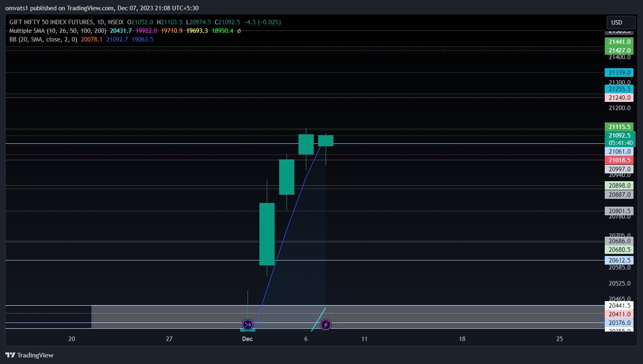The image size is (643, 364).
Task: Click the 21441.0 green price label
Action: pyautogui.click(x=619, y=42)
